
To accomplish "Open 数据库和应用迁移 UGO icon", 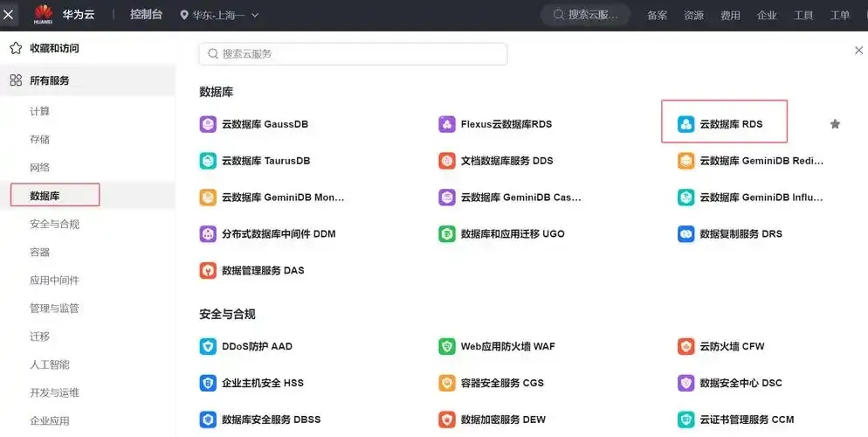I will pos(447,233).
